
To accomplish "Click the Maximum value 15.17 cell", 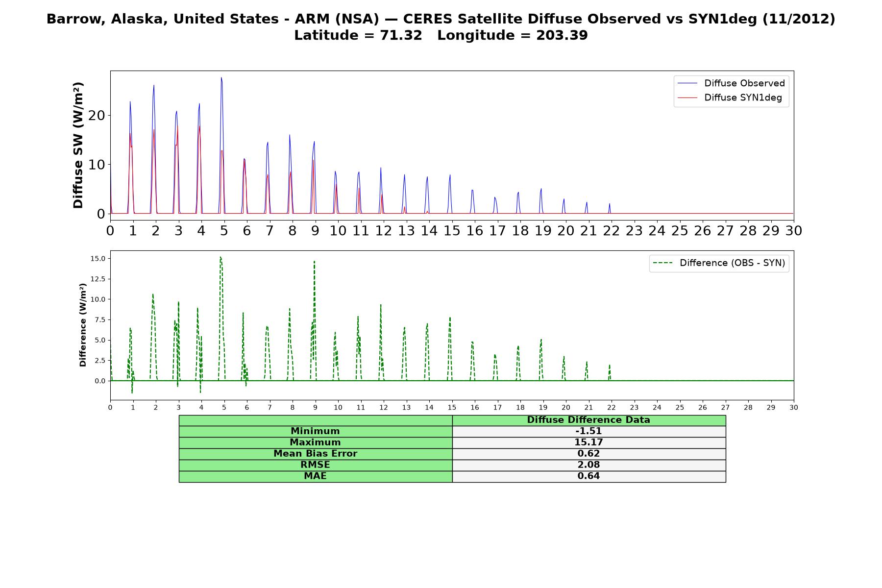I will click(588, 442).
